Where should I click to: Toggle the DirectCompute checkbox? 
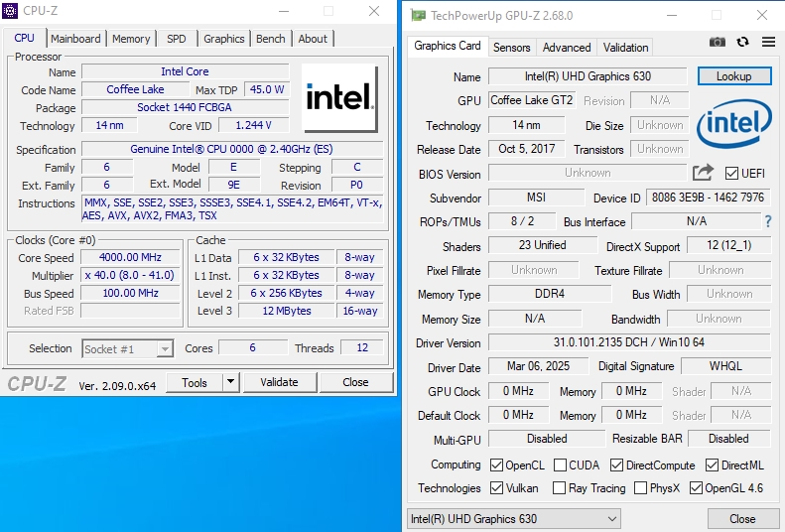tap(617, 465)
